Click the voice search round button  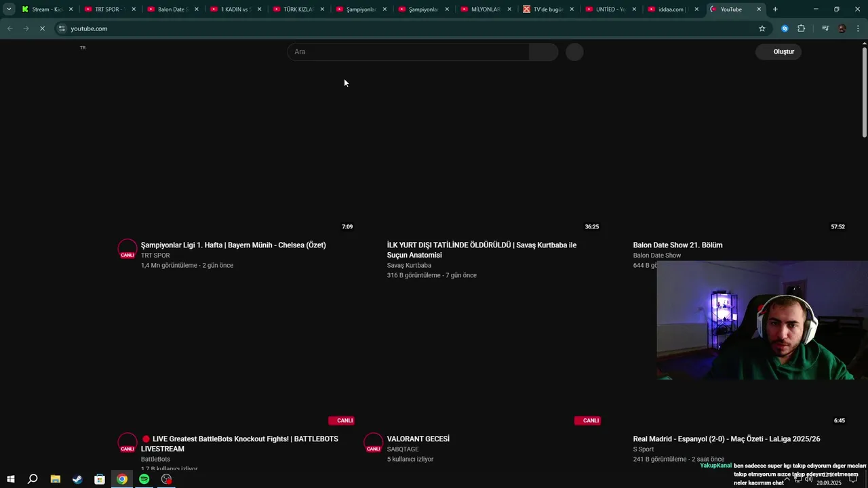[x=574, y=52]
